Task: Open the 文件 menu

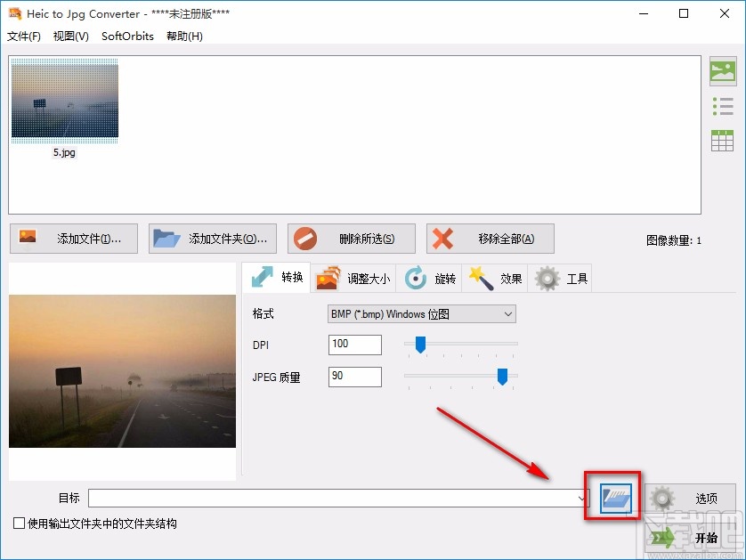Action: click(24, 37)
